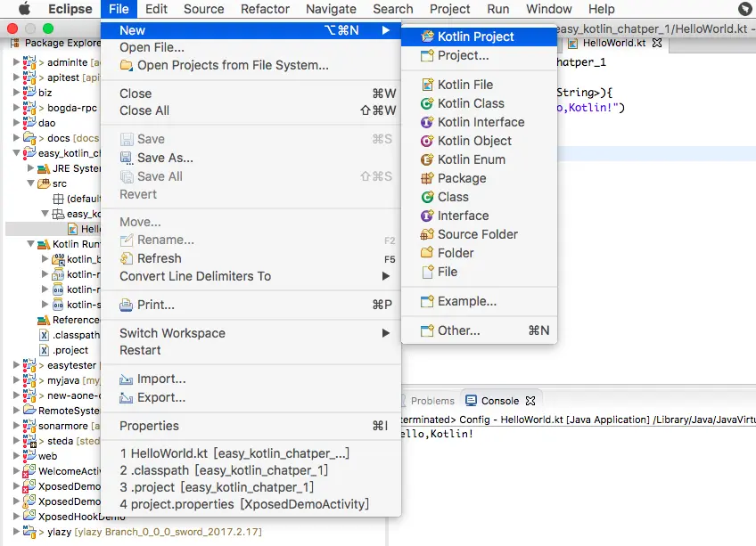756x546 pixels.
Task: Click the Source Folder icon
Action: 427,234
